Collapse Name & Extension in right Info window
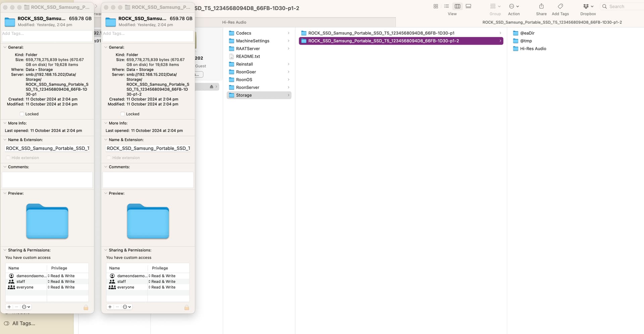The image size is (644, 334). tap(106, 140)
